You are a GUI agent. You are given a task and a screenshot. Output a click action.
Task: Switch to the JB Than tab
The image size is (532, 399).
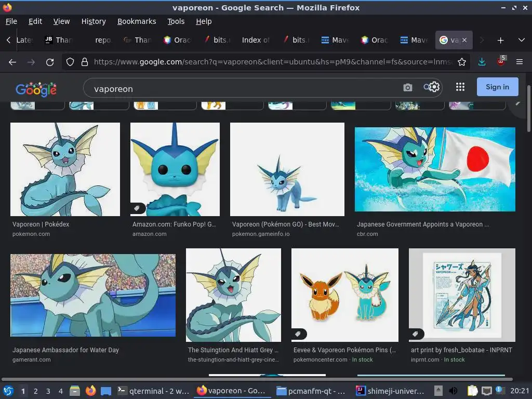[x=59, y=40]
